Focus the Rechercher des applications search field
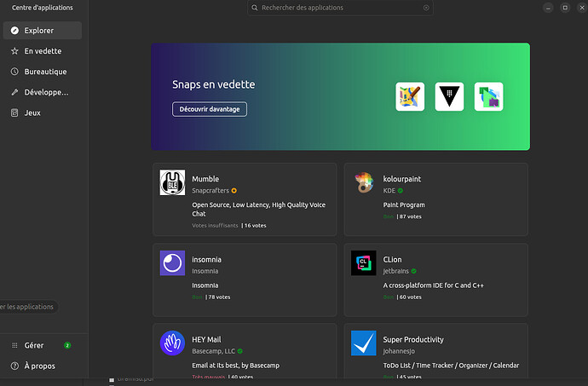 [340, 8]
